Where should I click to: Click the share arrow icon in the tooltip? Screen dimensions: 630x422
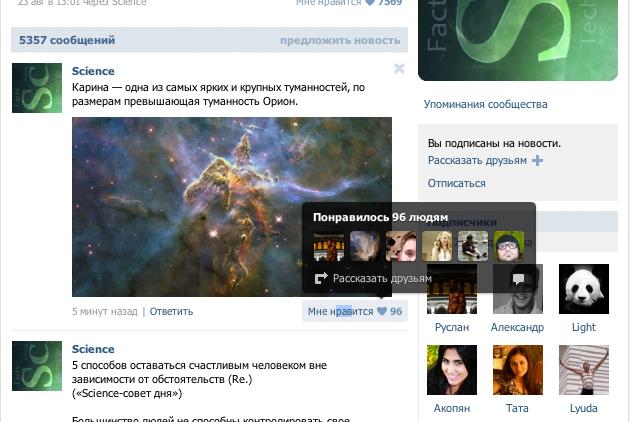tap(321, 278)
